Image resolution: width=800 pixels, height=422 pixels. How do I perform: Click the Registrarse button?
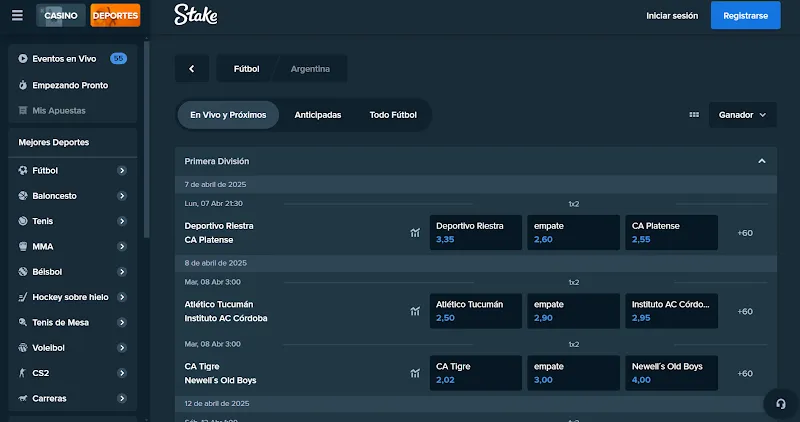(745, 15)
